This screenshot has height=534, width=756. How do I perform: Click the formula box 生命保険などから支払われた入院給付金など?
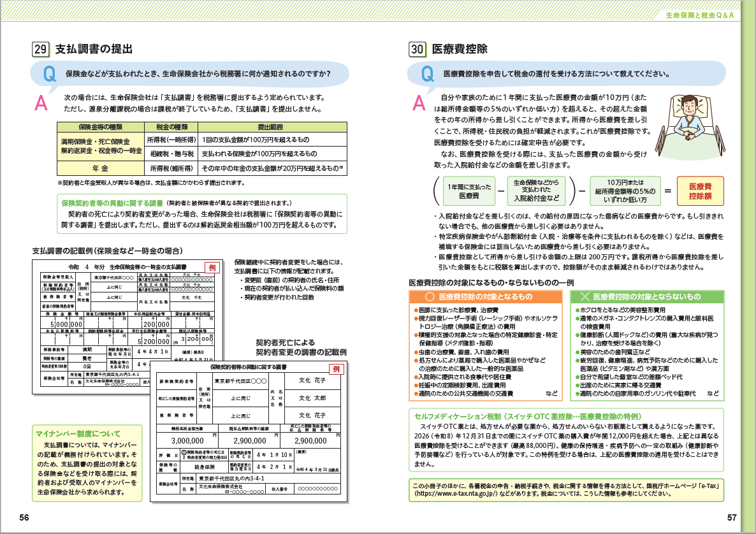coord(536,191)
